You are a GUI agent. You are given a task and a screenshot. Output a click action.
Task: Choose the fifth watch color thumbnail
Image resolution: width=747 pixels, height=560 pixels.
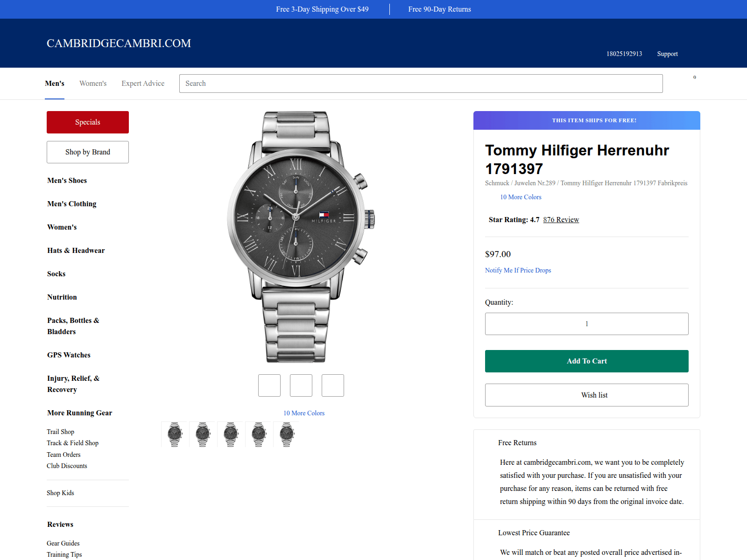pos(287,434)
